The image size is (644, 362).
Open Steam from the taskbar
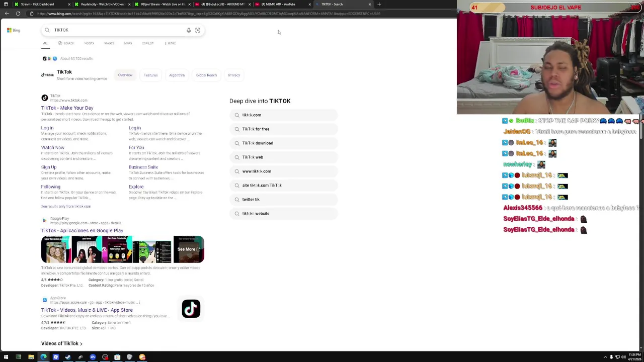click(x=68, y=357)
